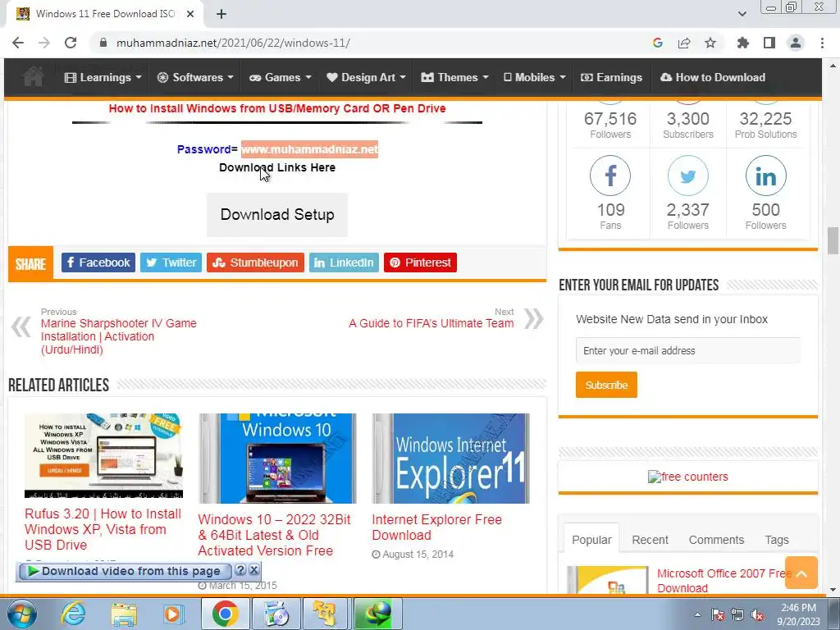Viewport: 840px width, 630px height.
Task: Expand the Design Art menu
Action: coord(366,77)
